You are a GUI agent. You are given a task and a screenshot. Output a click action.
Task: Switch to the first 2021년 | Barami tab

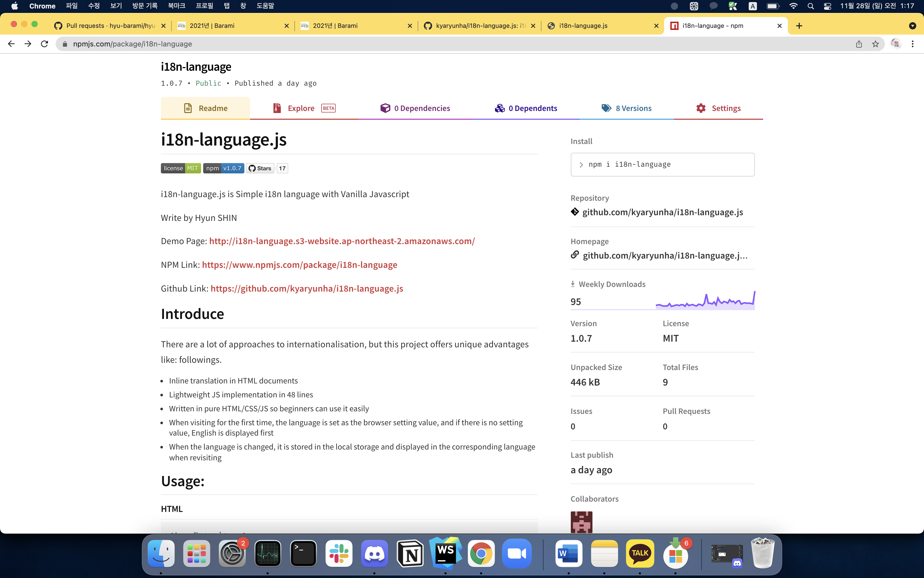233,26
